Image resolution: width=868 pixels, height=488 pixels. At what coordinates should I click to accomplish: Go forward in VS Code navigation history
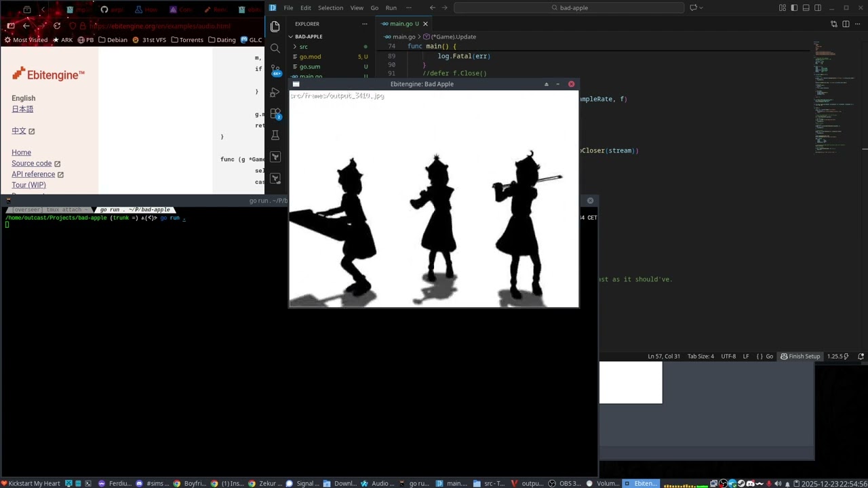pyautogui.click(x=445, y=8)
